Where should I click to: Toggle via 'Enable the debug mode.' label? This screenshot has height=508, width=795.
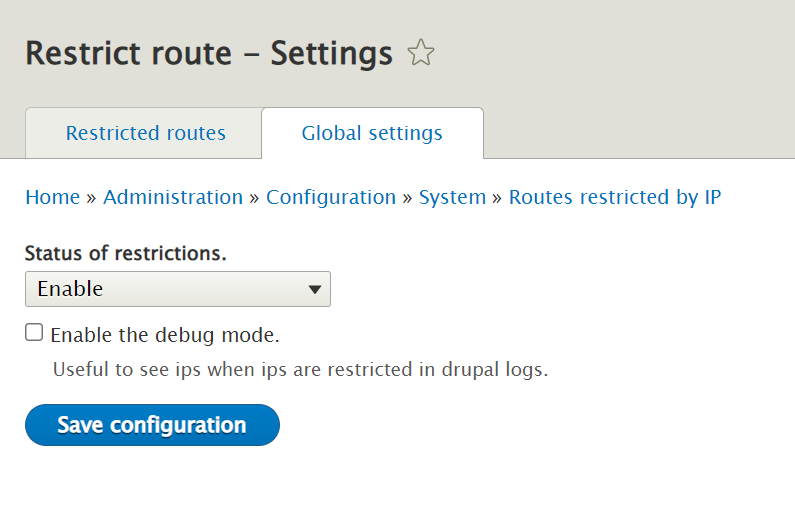pos(165,335)
